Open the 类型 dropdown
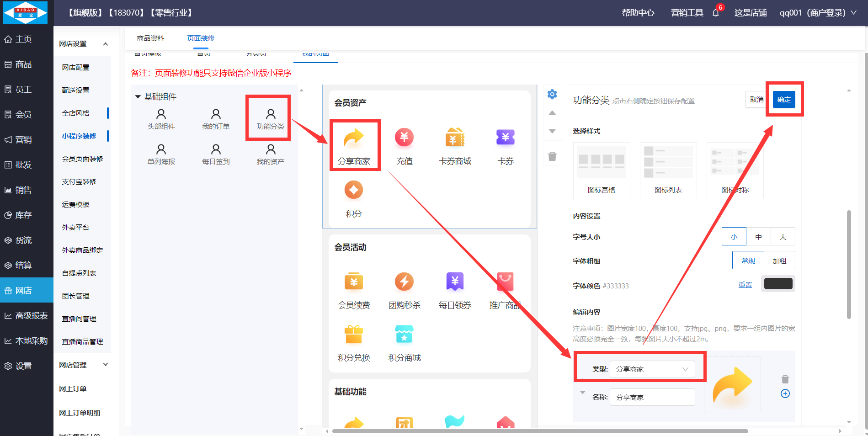Viewport: 868px width, 436px height. pos(652,369)
